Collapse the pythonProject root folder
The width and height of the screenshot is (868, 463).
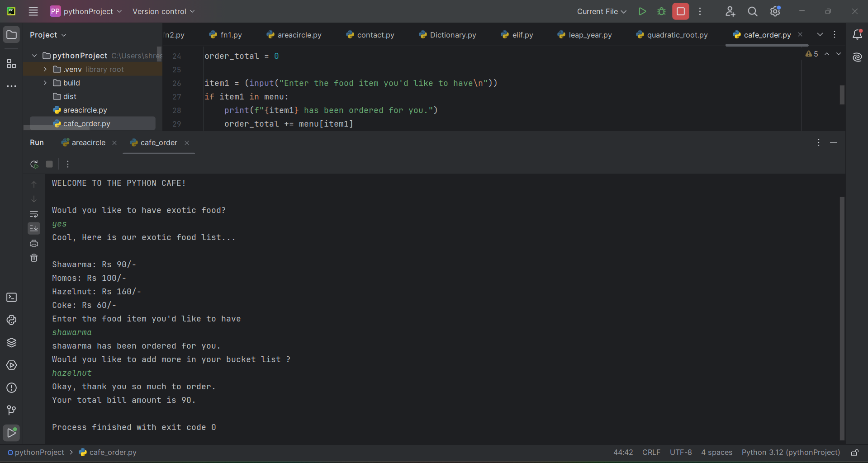[34, 56]
